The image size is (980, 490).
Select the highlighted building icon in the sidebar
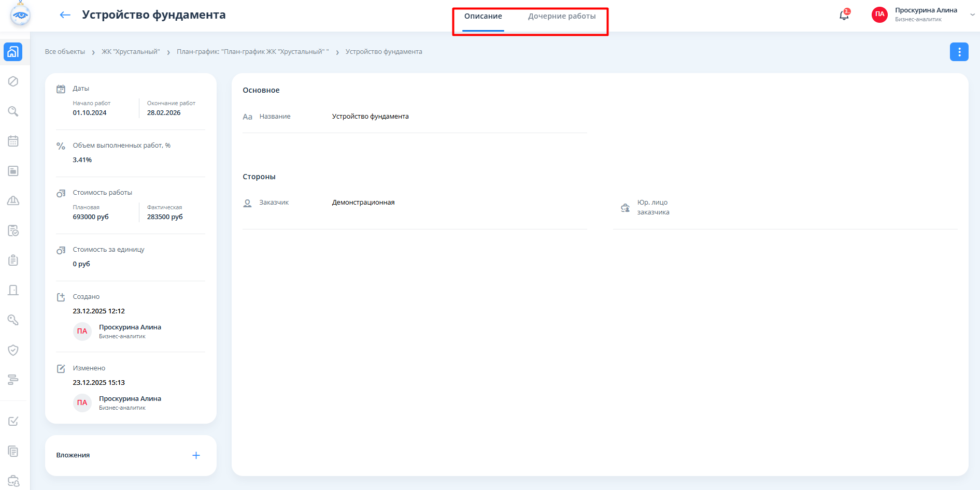(x=13, y=52)
